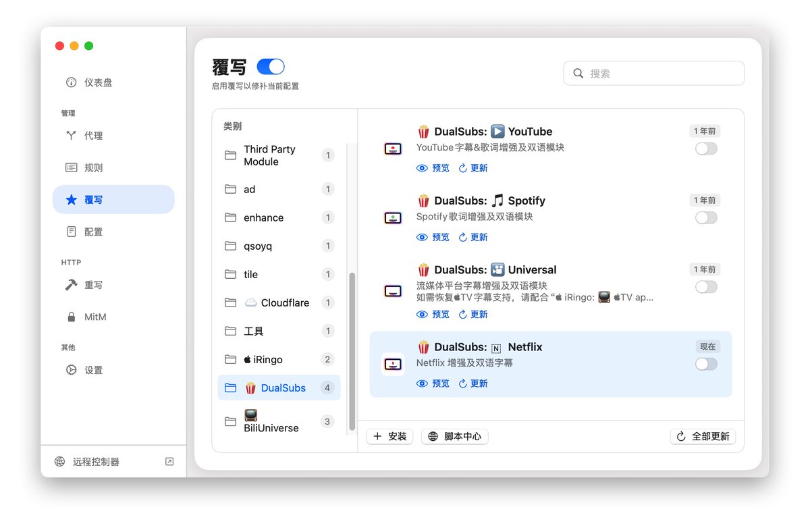Click the 全部更新 update all button
This screenshot has width=810, height=532.
point(703,436)
